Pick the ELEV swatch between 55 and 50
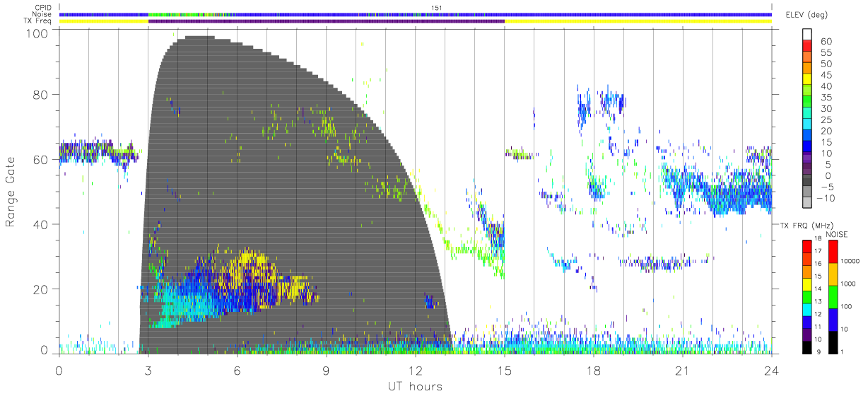The height and width of the screenshot is (401, 868). tap(807, 58)
